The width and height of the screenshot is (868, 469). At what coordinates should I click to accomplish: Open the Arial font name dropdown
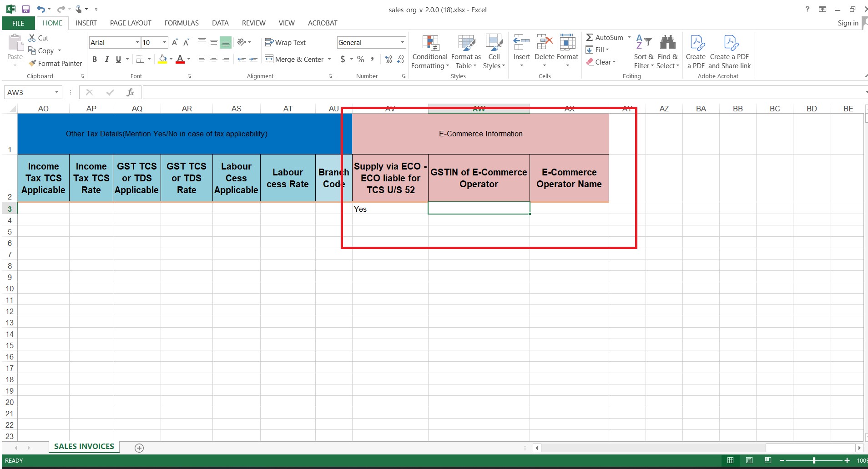[x=137, y=42]
